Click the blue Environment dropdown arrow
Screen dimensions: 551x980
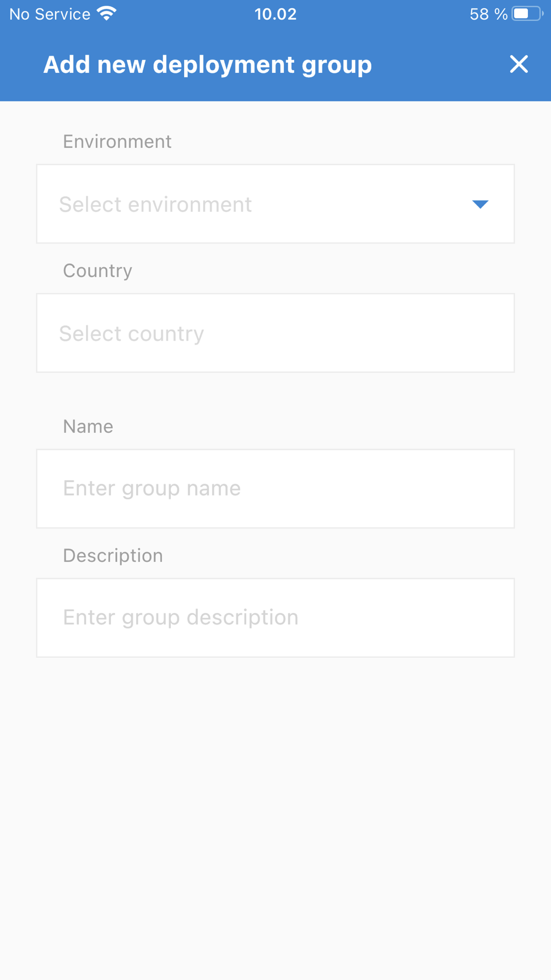(x=480, y=204)
